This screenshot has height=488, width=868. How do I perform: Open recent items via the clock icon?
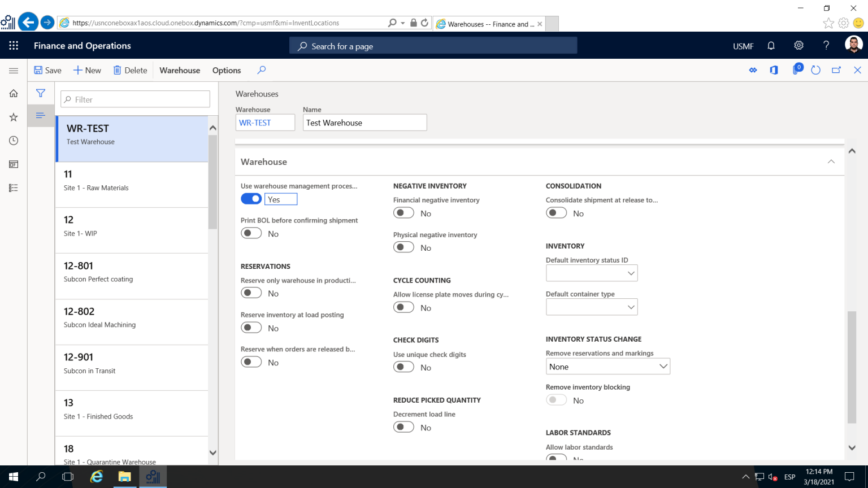tap(13, 140)
